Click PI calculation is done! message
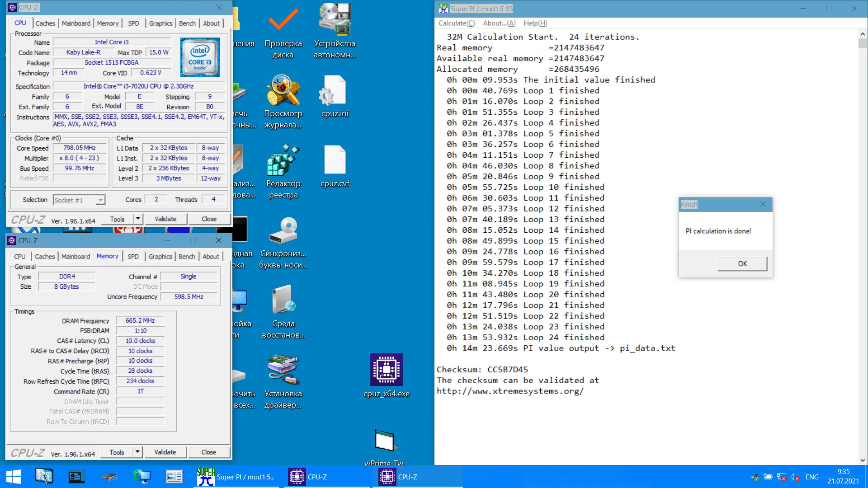The image size is (868, 488). 718,231
